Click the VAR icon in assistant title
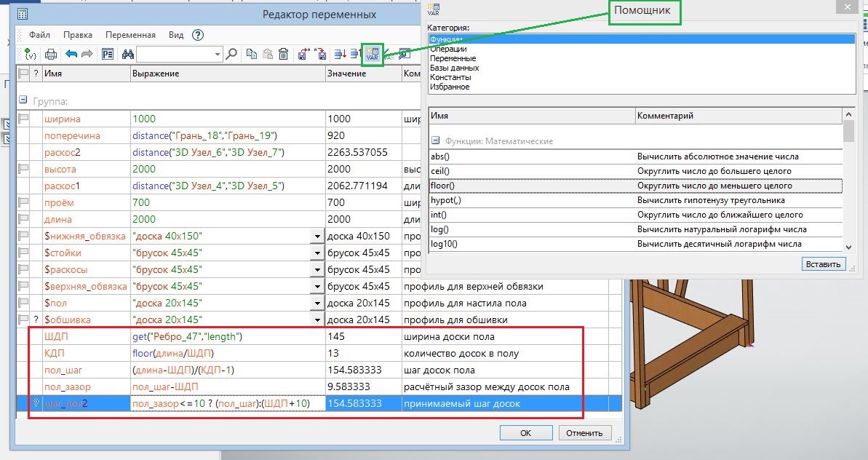Screen dimensions: 868x460 coord(434,9)
